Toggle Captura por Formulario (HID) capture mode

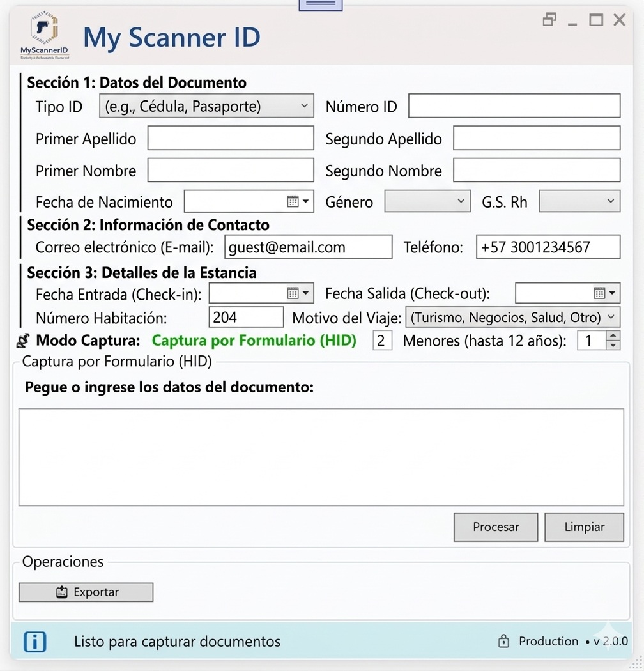[254, 341]
